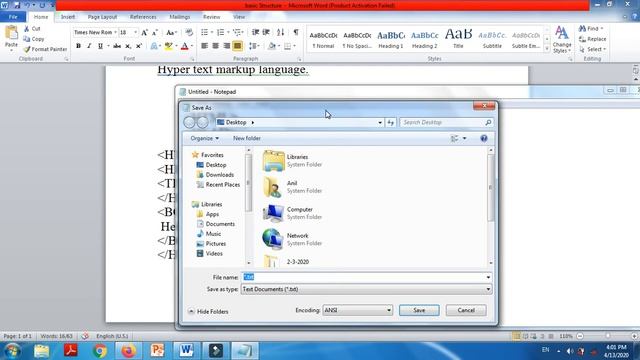Switch to Review tab
The width and height of the screenshot is (640, 360).
pos(211,17)
